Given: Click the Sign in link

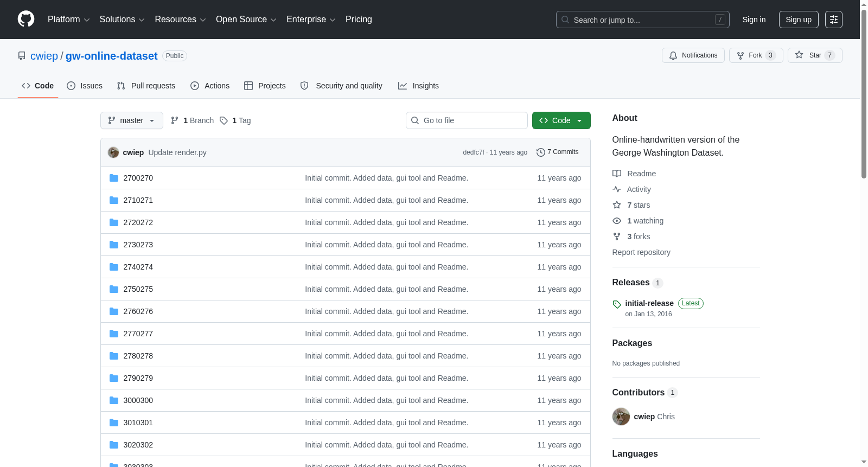Looking at the screenshot, I should (754, 20).
